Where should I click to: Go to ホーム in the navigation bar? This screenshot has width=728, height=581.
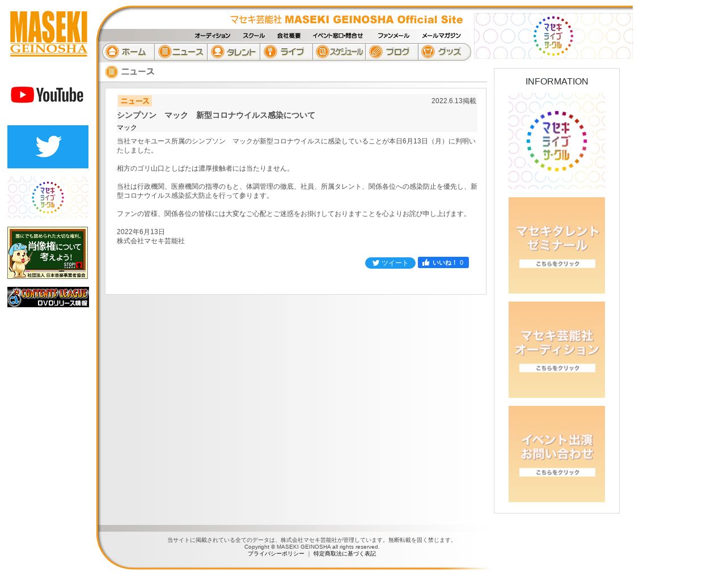[128, 52]
